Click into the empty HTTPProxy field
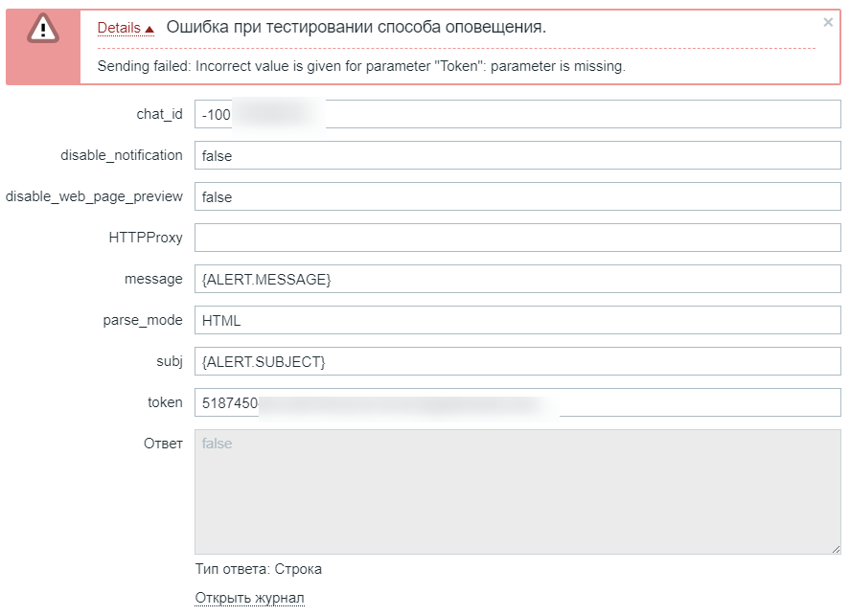The width and height of the screenshot is (850, 616). coord(517,238)
